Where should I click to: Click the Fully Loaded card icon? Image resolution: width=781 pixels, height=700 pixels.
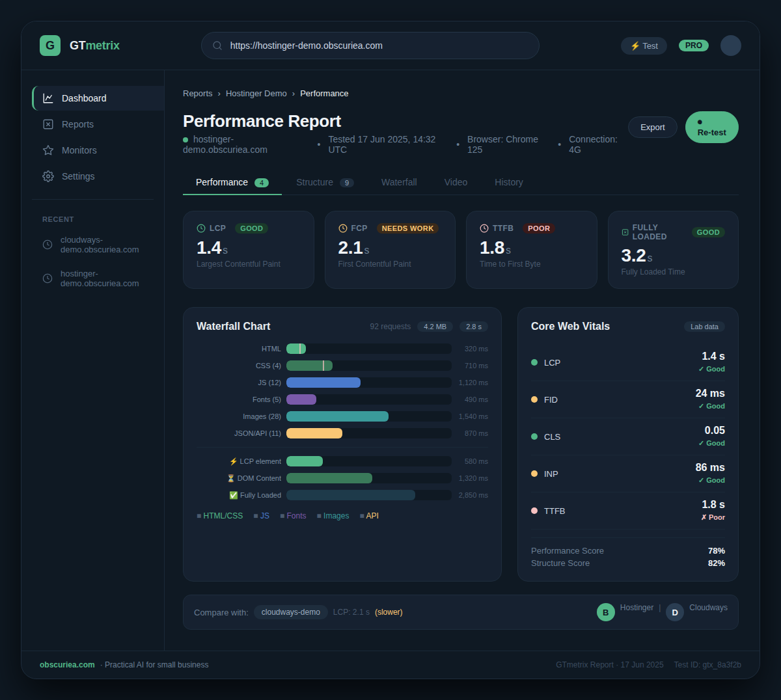click(625, 232)
